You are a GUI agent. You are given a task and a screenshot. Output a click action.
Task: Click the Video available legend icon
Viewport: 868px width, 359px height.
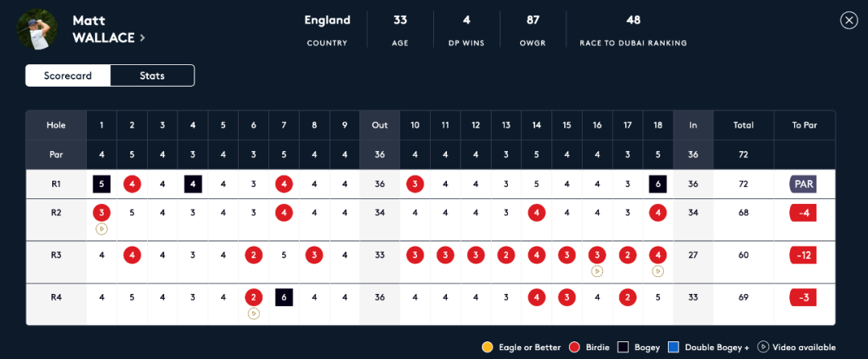tap(764, 347)
